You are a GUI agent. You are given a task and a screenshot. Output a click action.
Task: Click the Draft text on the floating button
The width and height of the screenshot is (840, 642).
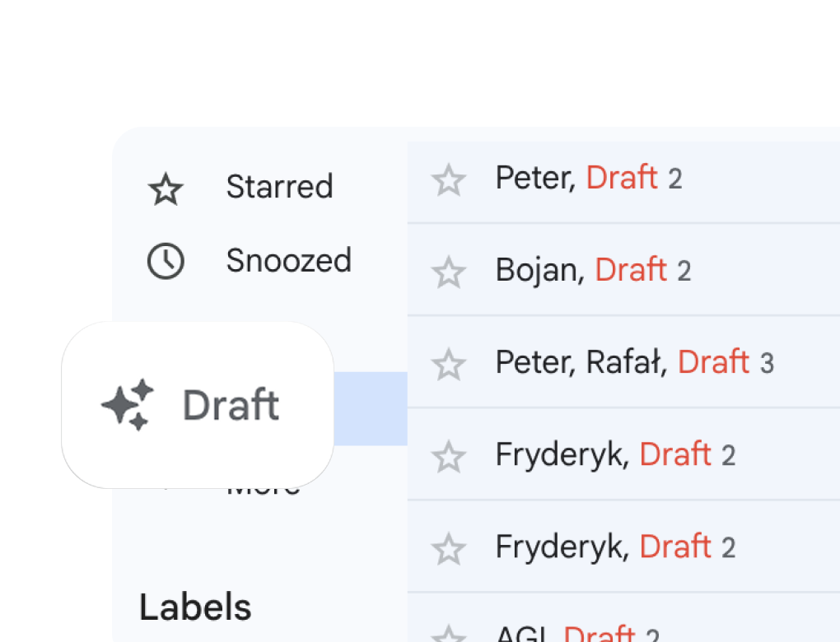click(x=231, y=406)
